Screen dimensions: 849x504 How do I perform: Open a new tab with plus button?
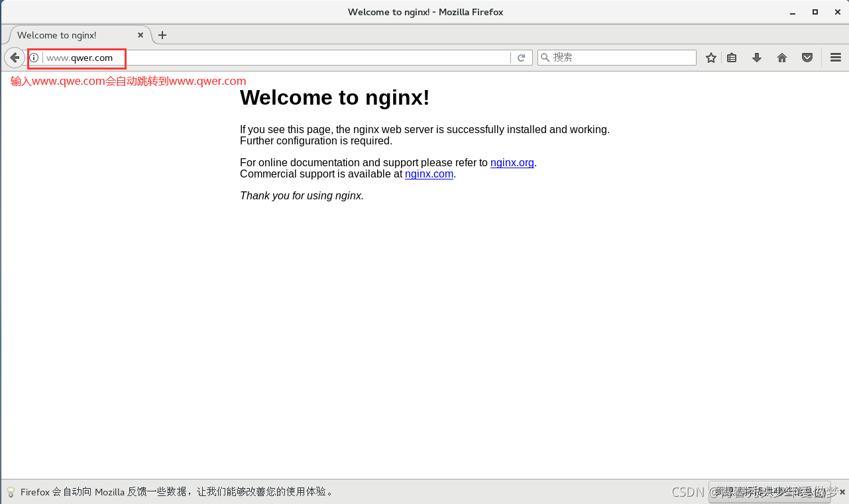tap(162, 35)
